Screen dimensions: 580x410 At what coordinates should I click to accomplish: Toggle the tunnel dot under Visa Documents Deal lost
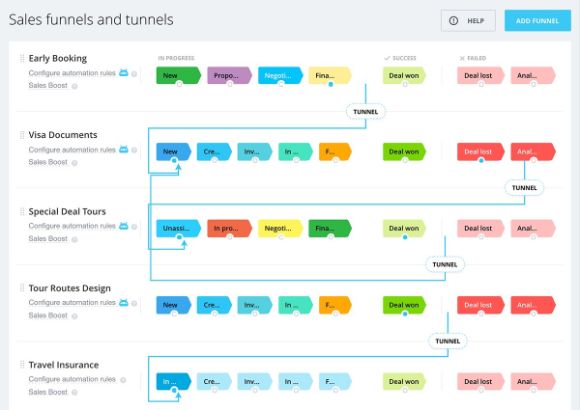481,161
